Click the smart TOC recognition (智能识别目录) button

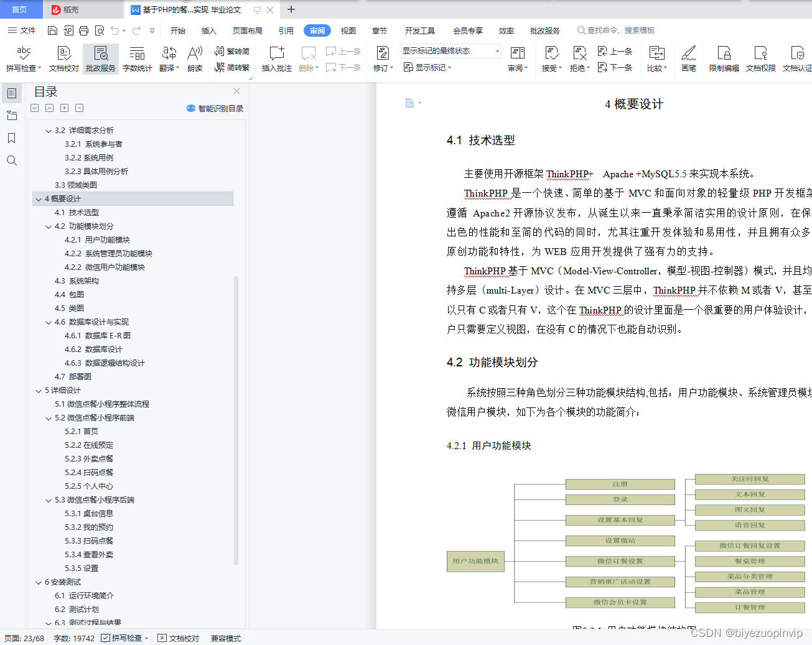(x=215, y=108)
